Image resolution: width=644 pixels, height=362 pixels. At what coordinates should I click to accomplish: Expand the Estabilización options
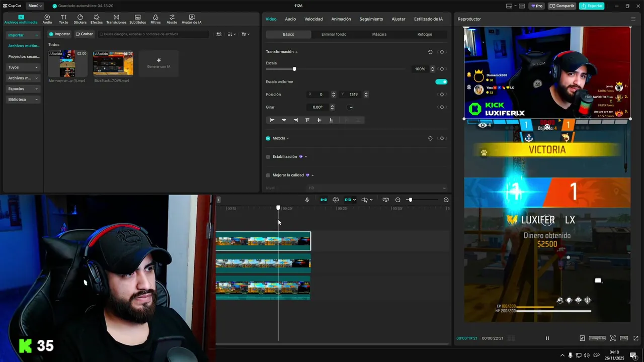306,157
